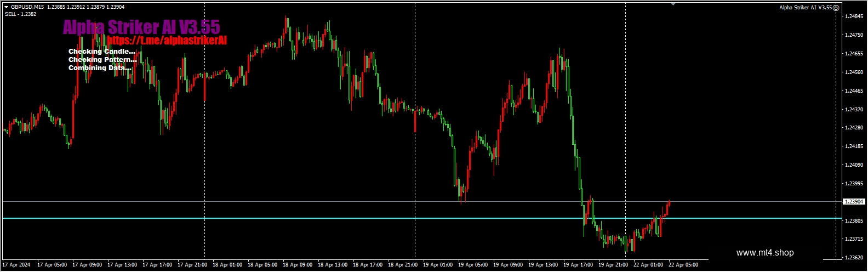Image resolution: width=868 pixels, height=272 pixels.
Task: Click the 1.24560 price scale label
Action: [854, 72]
